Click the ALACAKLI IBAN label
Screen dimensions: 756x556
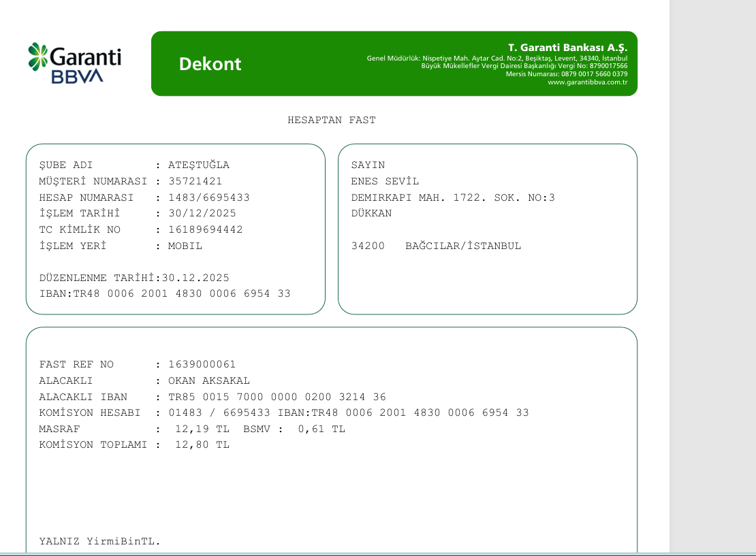pos(83,397)
